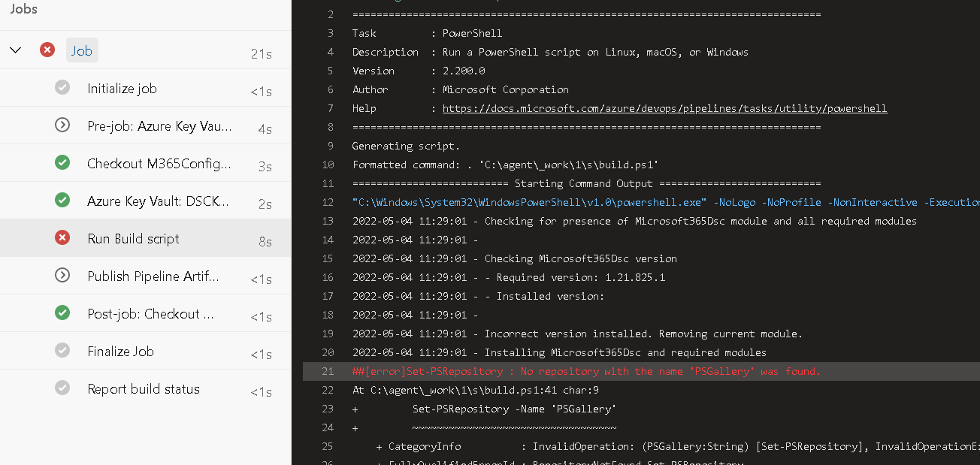Select the Job header label
The height and width of the screenshot is (465, 980).
(82, 50)
